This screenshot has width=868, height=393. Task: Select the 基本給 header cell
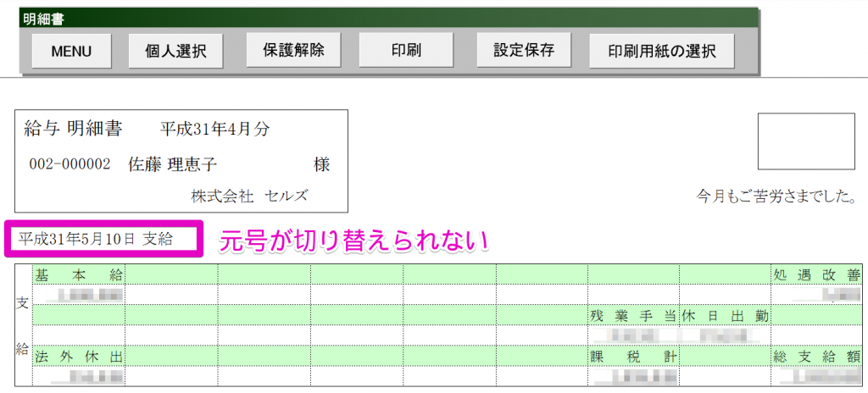79,274
